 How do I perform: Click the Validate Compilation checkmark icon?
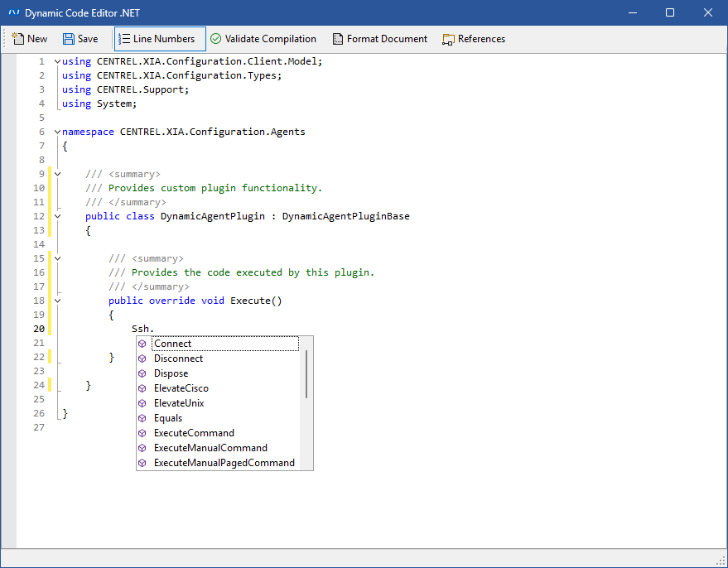tap(215, 39)
